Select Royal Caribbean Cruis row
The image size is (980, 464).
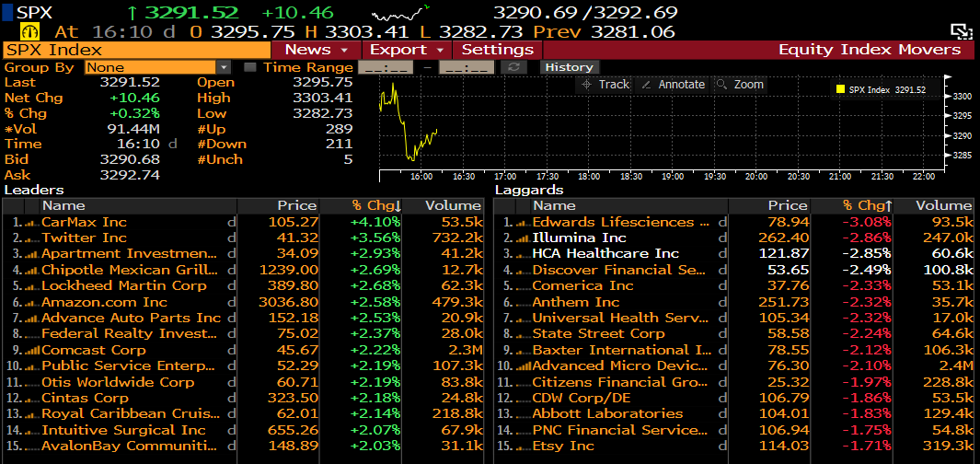point(243,414)
